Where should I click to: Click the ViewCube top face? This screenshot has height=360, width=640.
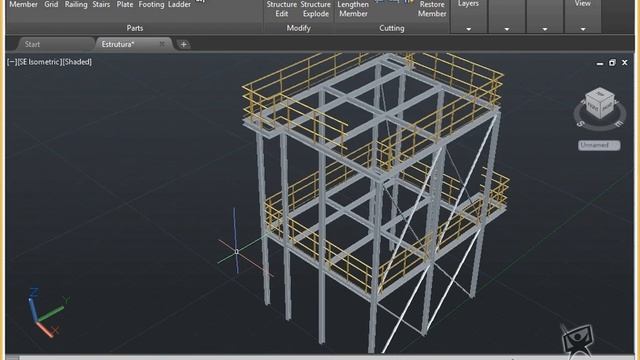click(600, 94)
